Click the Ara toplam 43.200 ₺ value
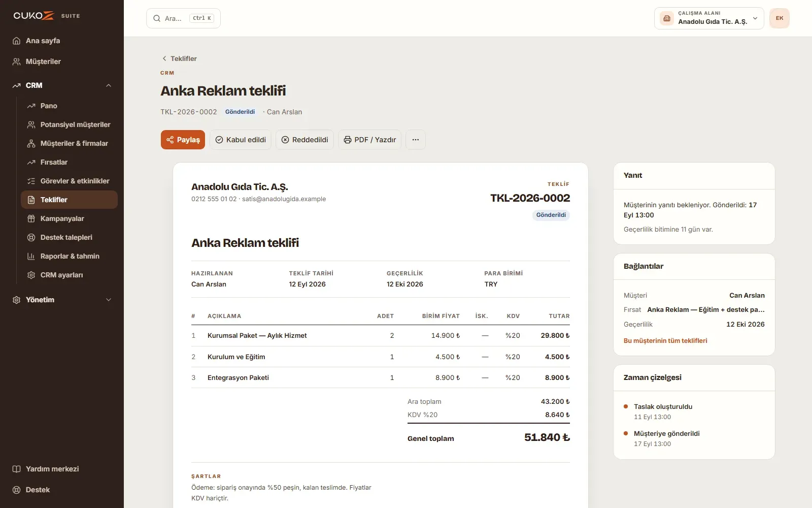This screenshot has height=508, width=812. click(x=555, y=401)
